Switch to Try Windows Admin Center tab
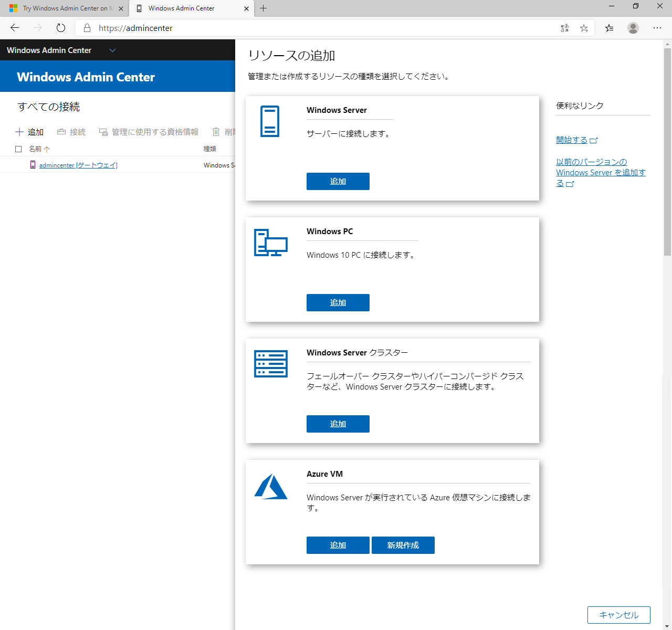The image size is (672, 630). pyautogui.click(x=64, y=8)
